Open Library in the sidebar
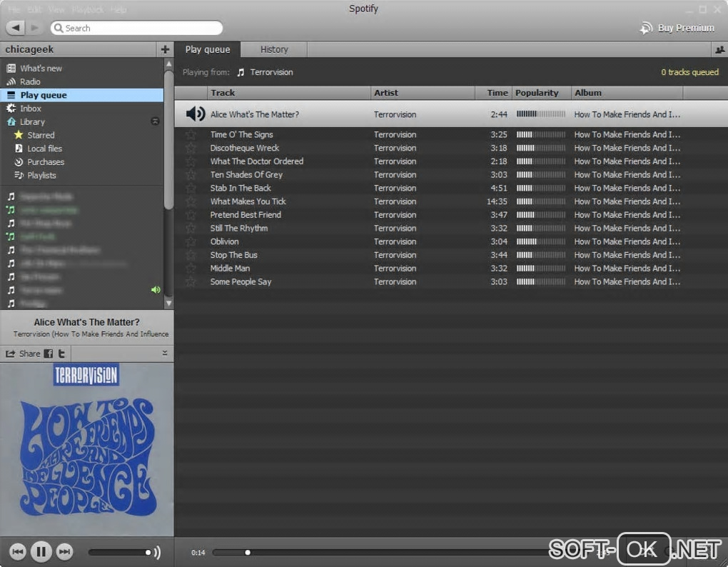The height and width of the screenshot is (567, 728). (32, 122)
